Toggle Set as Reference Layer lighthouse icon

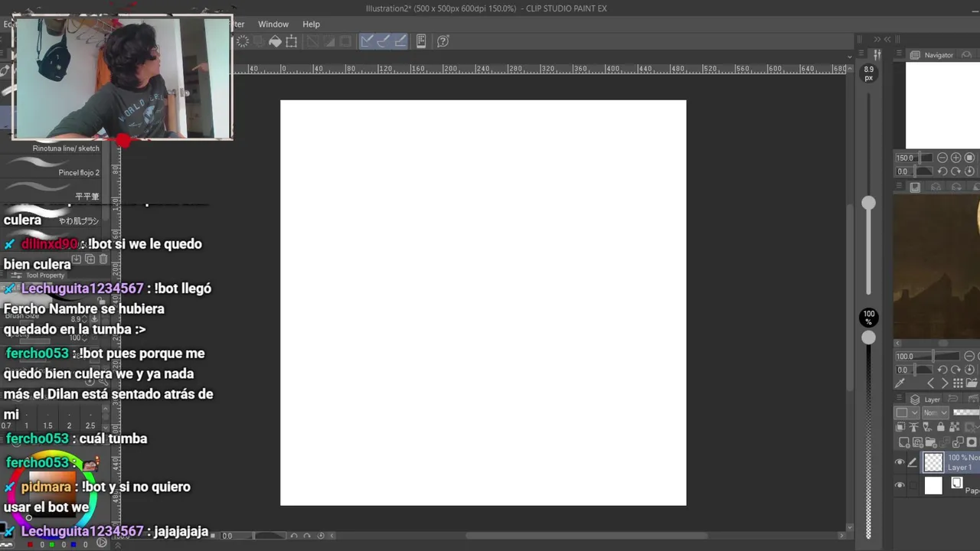coord(913,427)
